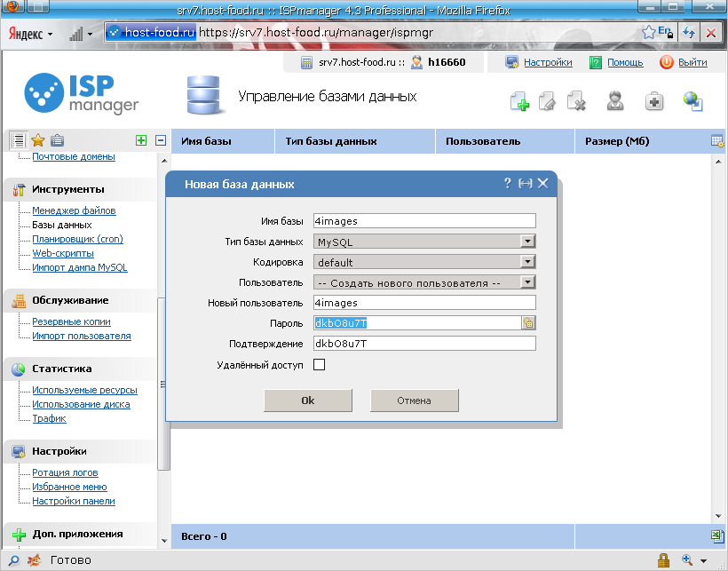The width and height of the screenshot is (728, 571).
Task: Open Импорт пользователя link
Action: coord(82,336)
